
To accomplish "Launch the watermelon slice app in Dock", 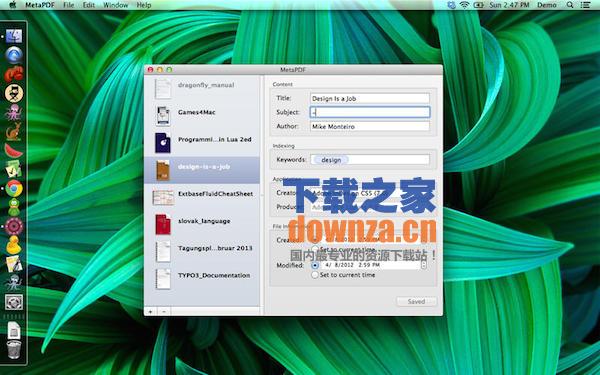I will point(14,150).
